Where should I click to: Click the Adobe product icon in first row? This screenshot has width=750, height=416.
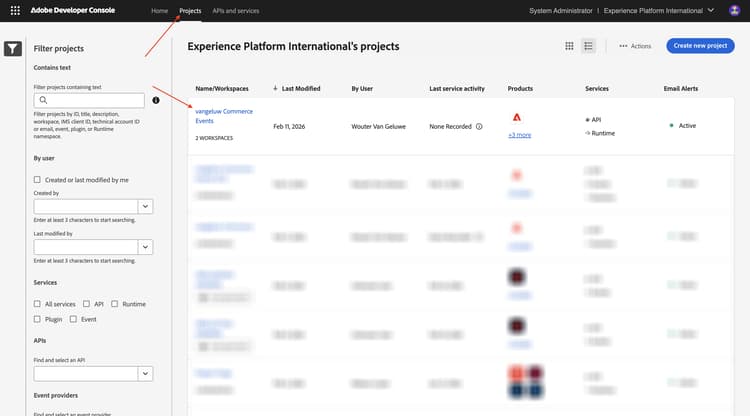click(516, 117)
